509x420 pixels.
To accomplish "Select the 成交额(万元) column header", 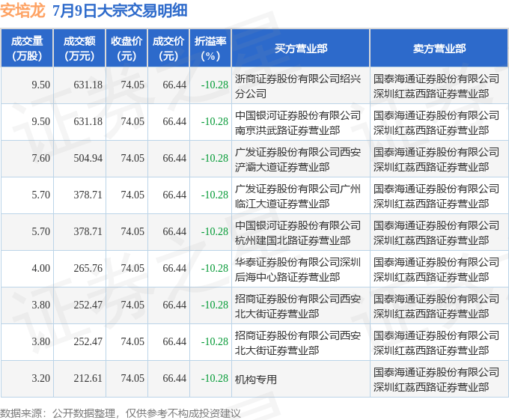I will click(x=79, y=49).
